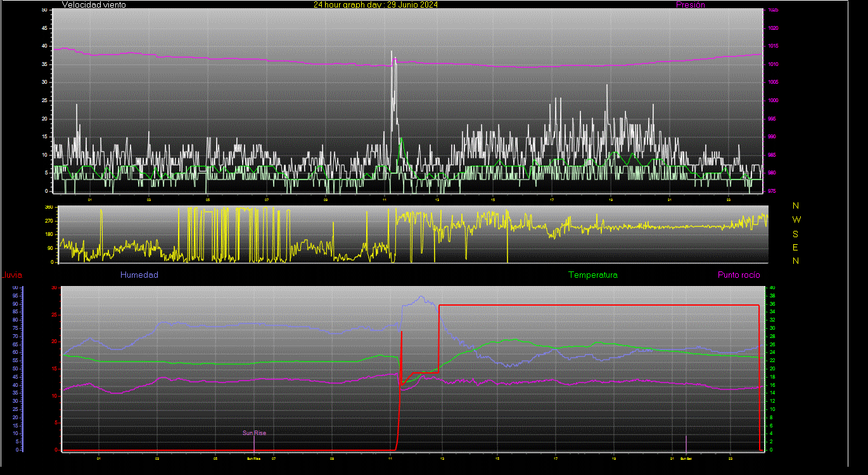Click the blue 'Humedad' legend label
This screenshot has height=475, width=868.
(139, 275)
